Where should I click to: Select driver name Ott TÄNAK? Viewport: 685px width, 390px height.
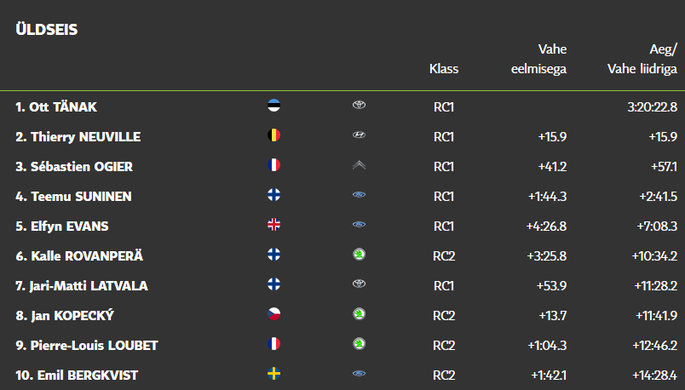pyautogui.click(x=63, y=107)
